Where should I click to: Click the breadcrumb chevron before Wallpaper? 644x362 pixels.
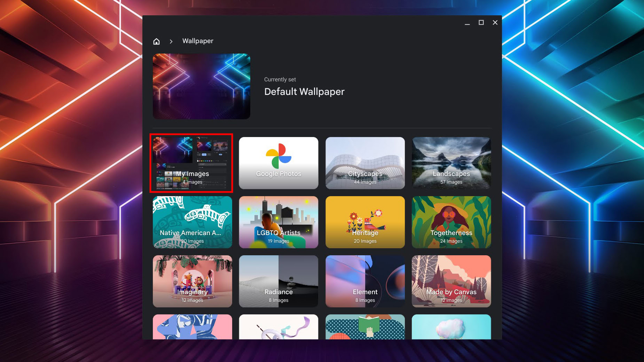171,41
